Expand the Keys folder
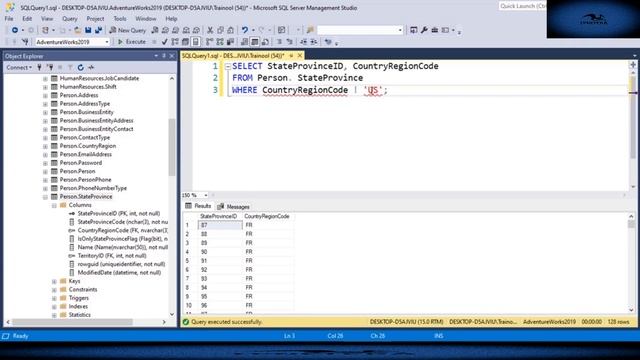The height and width of the screenshot is (360, 640). 54,281
